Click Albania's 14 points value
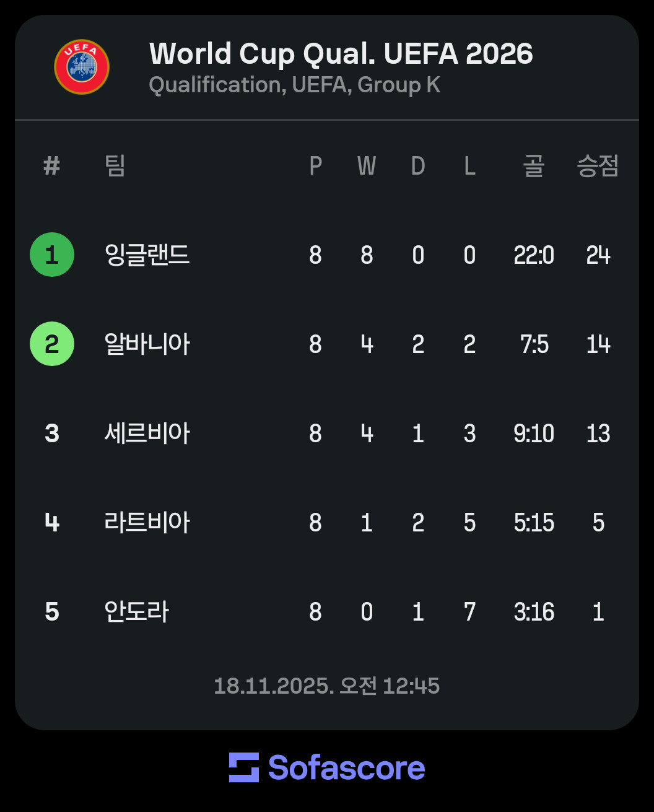 pos(598,344)
